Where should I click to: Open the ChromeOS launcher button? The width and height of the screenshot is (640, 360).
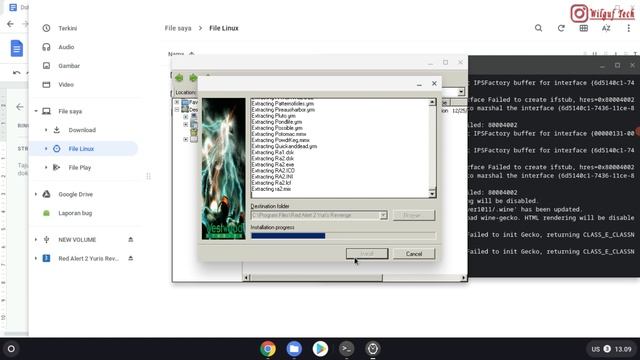(x=11, y=349)
